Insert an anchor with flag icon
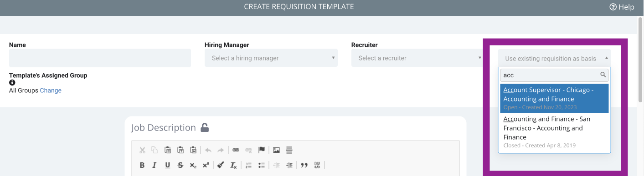Image resolution: width=644 pixels, height=176 pixels. [262, 150]
